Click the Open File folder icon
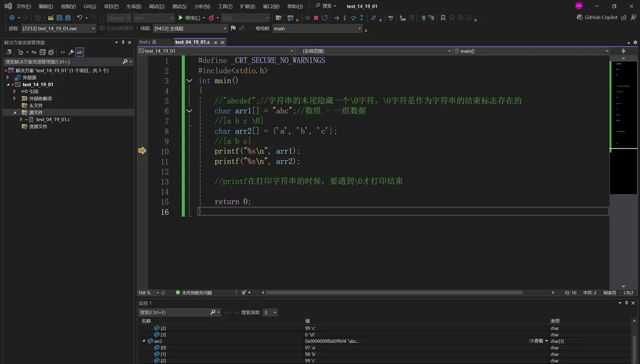The image size is (640, 364). pos(51,18)
